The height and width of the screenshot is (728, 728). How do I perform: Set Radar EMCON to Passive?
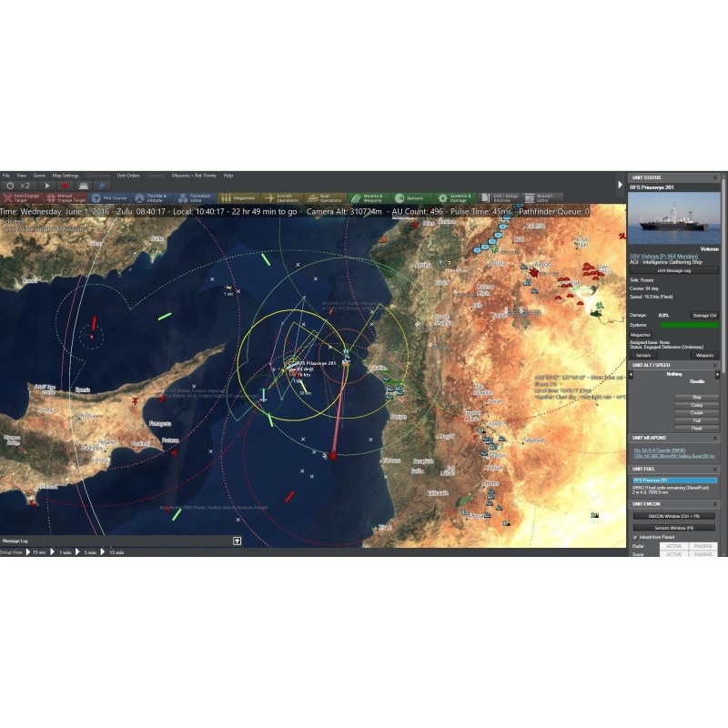pyautogui.click(x=702, y=546)
